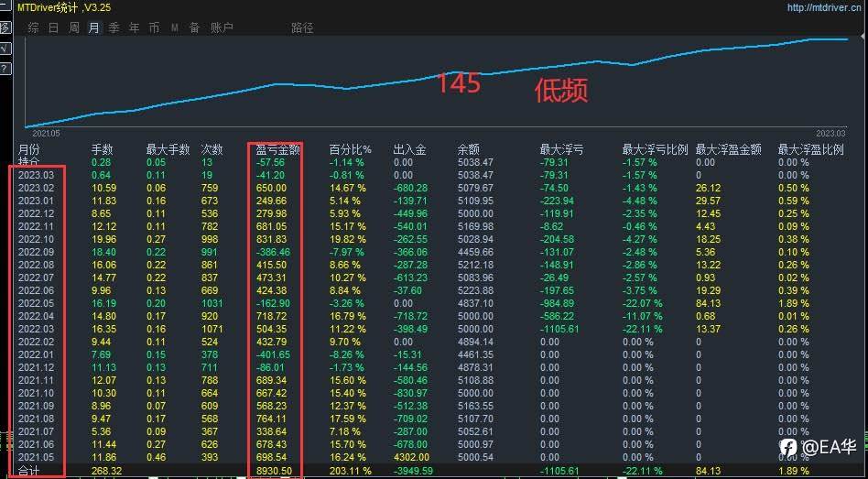Select the 2022.09 month row

pos(432,252)
